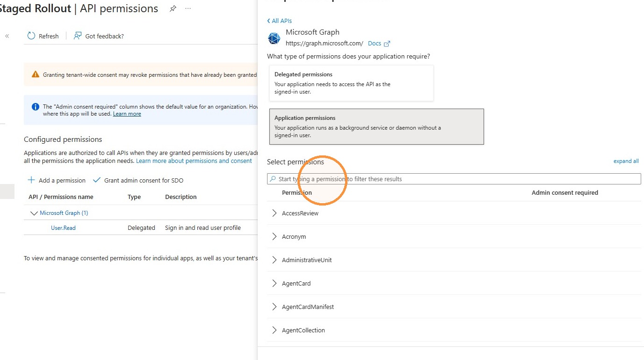Click Add a permission
The image size is (644, 360).
point(57,180)
